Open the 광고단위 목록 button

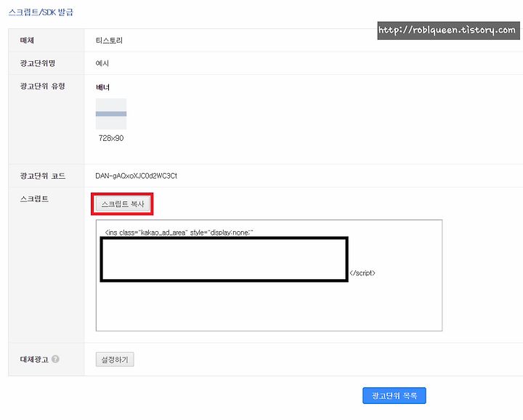[394, 395]
